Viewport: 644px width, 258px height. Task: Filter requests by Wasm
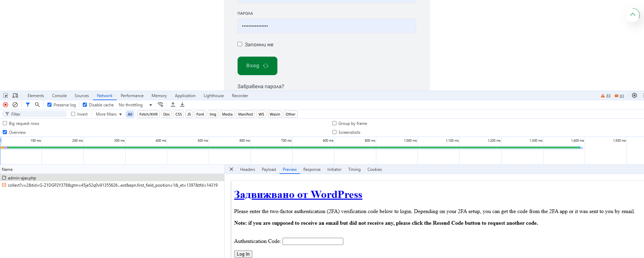(275, 114)
